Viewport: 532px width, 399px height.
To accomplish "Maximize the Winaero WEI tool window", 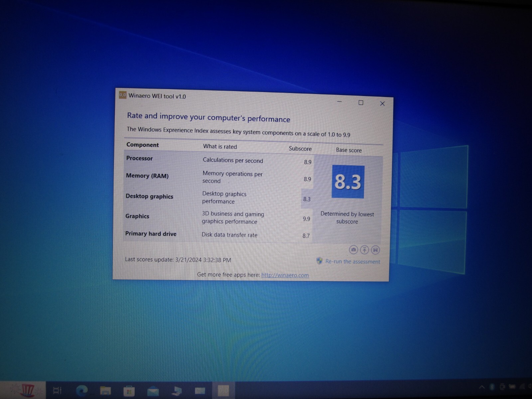I will pos(361,103).
